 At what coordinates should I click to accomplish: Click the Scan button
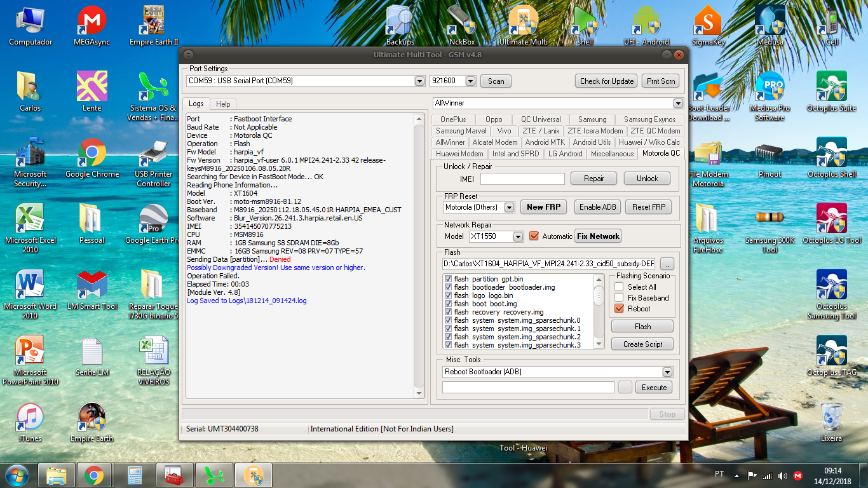pos(496,81)
